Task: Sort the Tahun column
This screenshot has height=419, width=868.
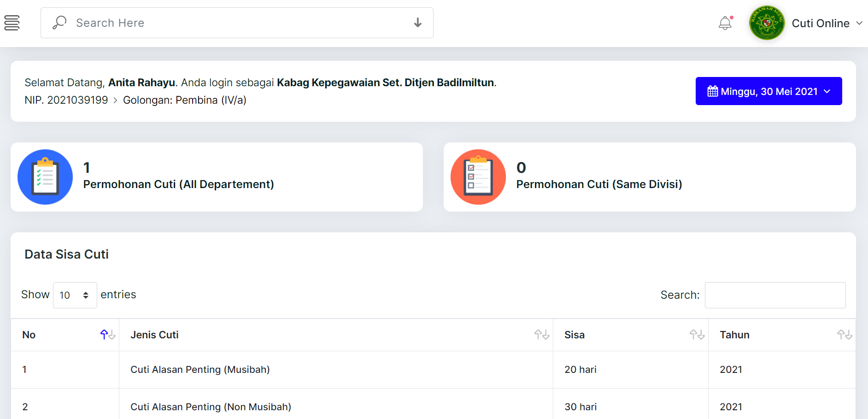Action: coord(844,335)
